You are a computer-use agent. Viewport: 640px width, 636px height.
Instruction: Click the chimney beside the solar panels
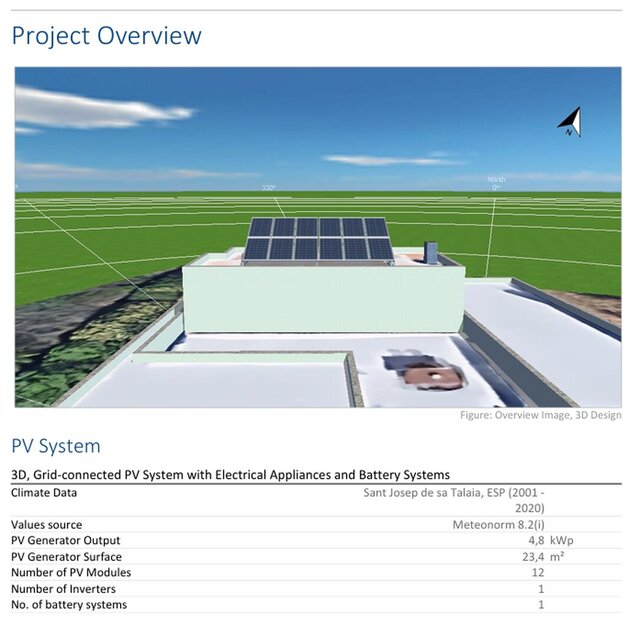click(431, 253)
